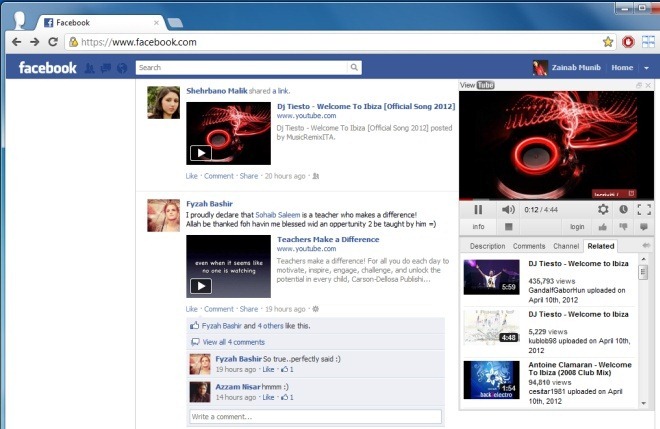Viewport: 660px width, 429px height.
Task: Open Teachers Make a Difference link
Action: pyautogui.click(x=328, y=239)
